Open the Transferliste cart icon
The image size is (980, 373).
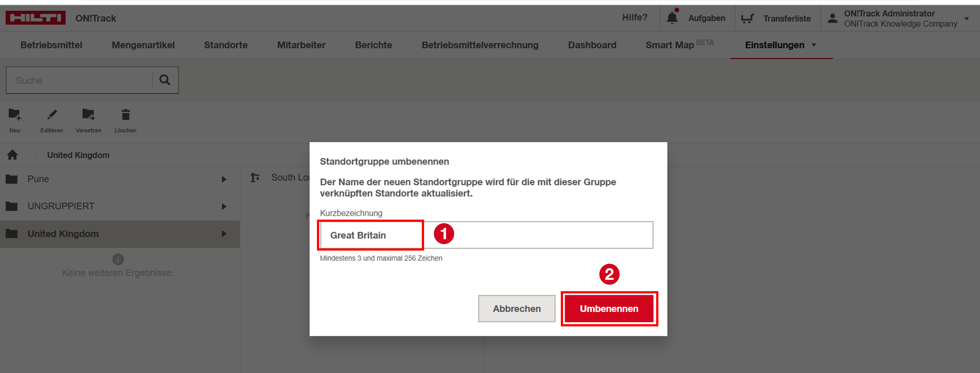click(x=747, y=18)
